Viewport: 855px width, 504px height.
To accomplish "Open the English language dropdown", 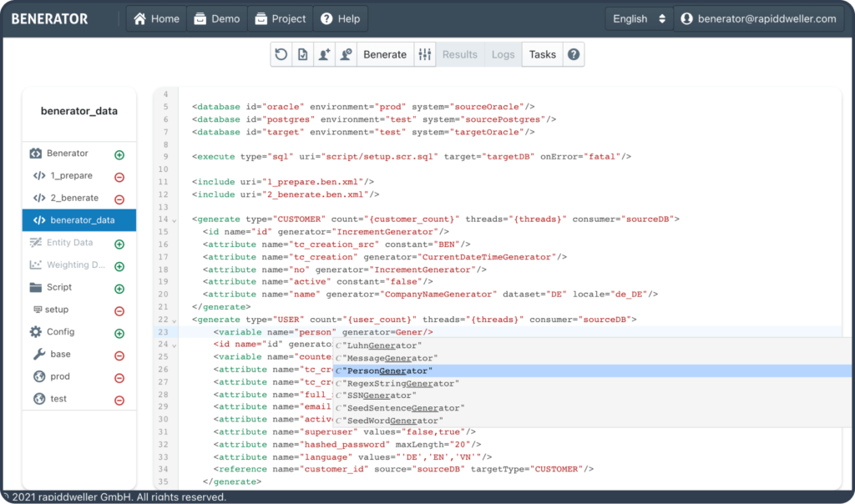I will tap(639, 18).
